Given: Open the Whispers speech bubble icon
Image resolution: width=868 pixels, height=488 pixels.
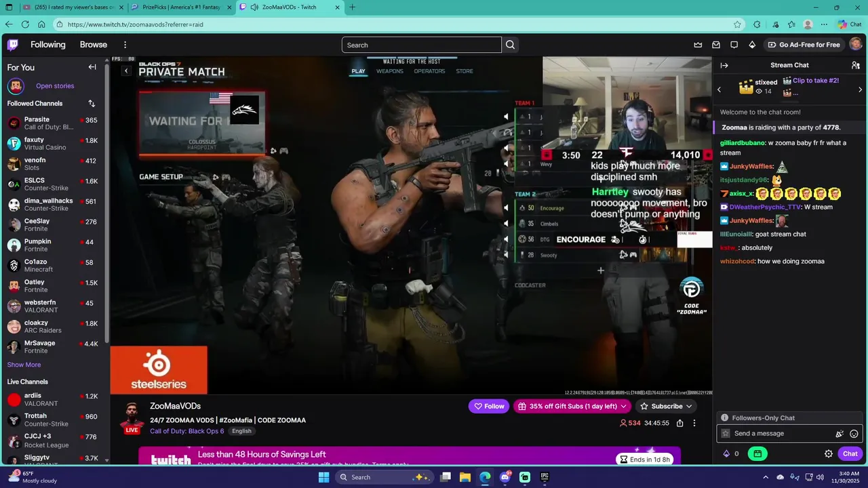Looking at the screenshot, I should [x=734, y=45].
